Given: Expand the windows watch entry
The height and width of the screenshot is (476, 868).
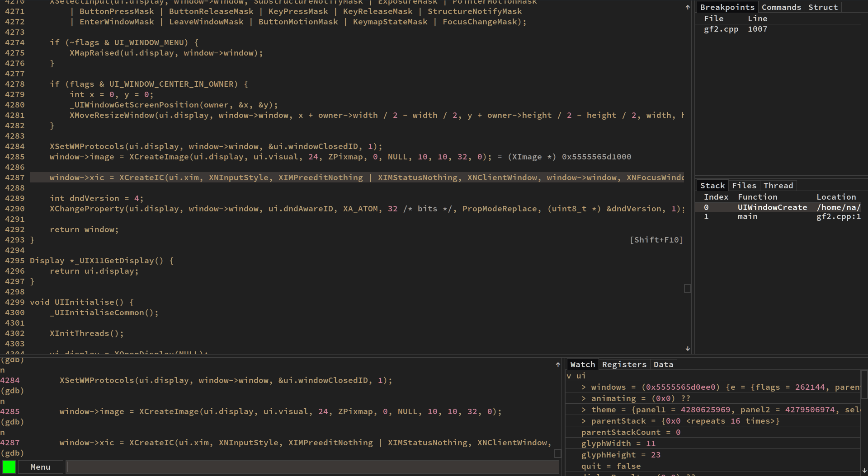Looking at the screenshot, I should [x=584, y=387].
